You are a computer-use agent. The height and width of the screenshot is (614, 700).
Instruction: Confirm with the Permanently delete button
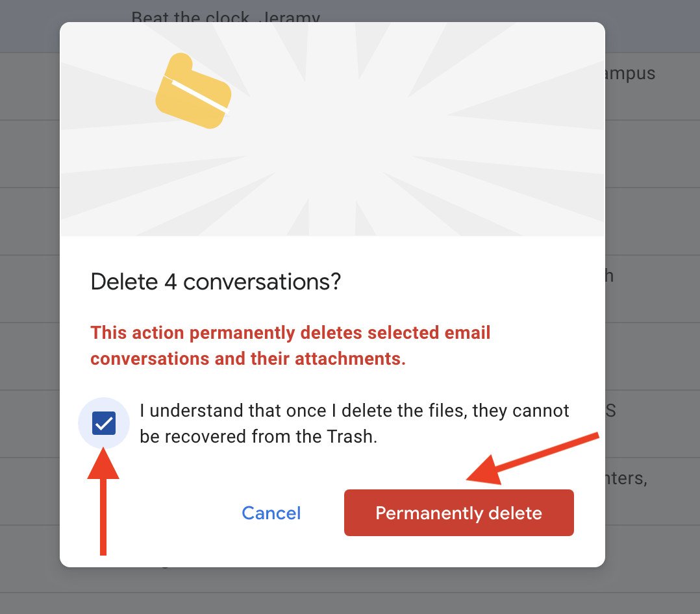tap(458, 513)
